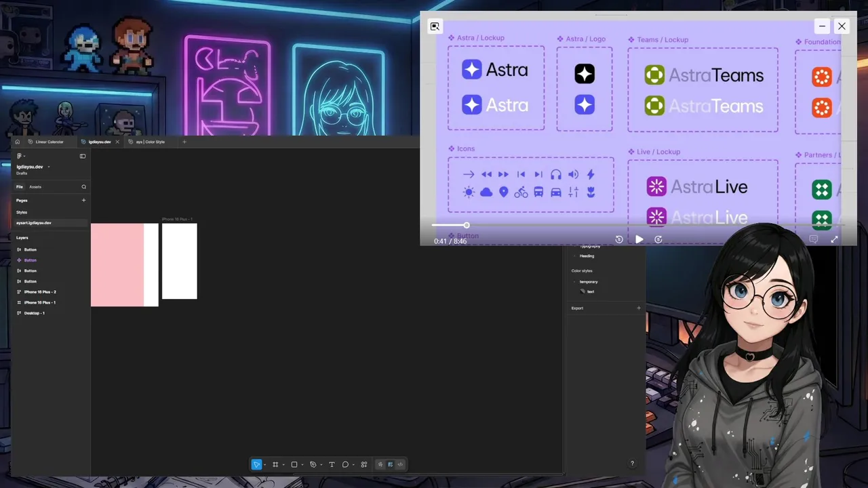Close the igdiaysu.dev tab
868x488 pixels.
(117, 142)
